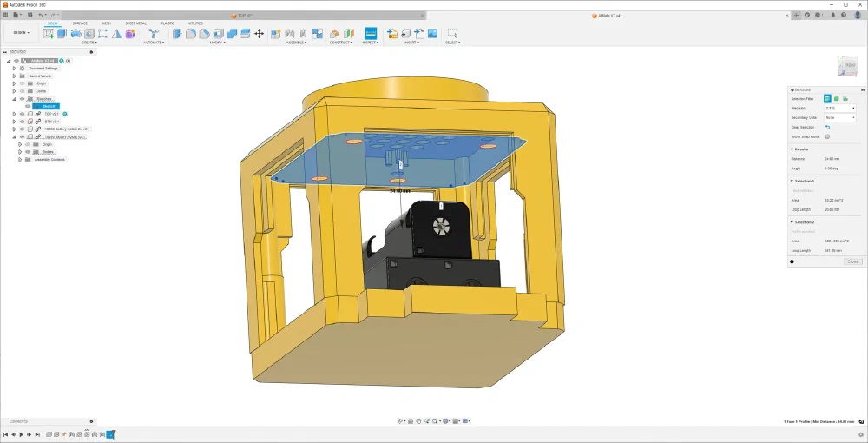Select Sketch1 in the browser tree

(49, 107)
